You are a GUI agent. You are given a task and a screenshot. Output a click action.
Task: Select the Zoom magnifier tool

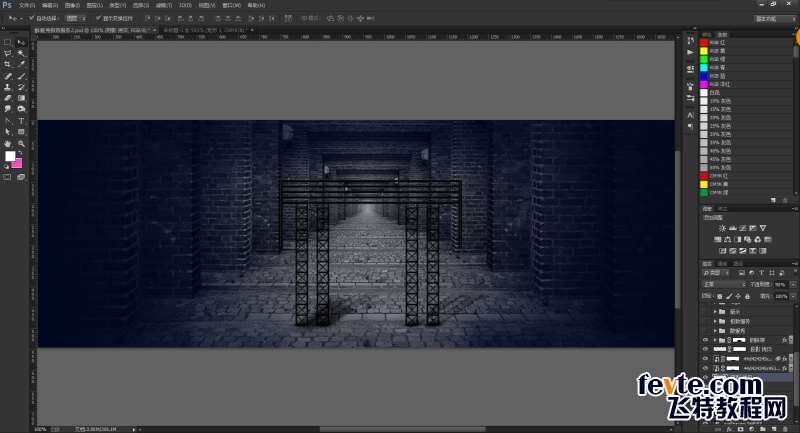pos(21,143)
